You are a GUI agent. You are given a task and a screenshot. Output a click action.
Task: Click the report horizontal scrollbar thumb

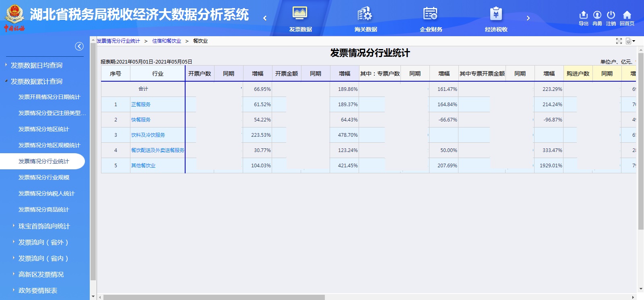click(214, 297)
